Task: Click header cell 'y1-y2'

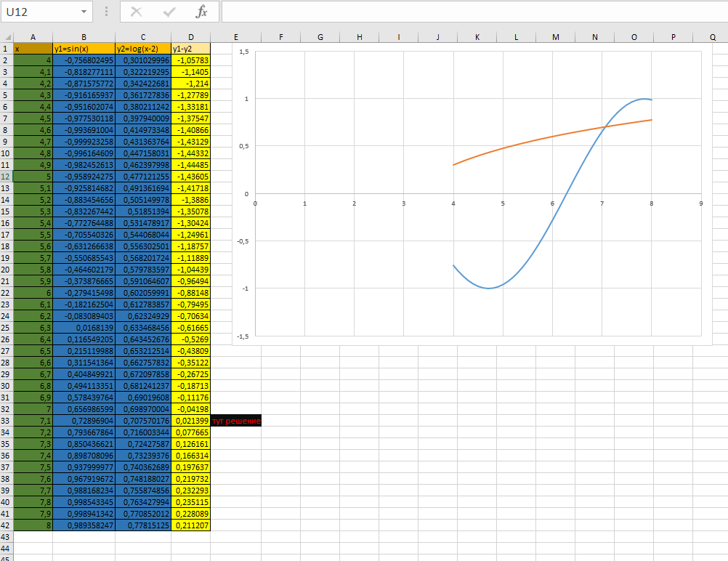Action: (x=191, y=49)
